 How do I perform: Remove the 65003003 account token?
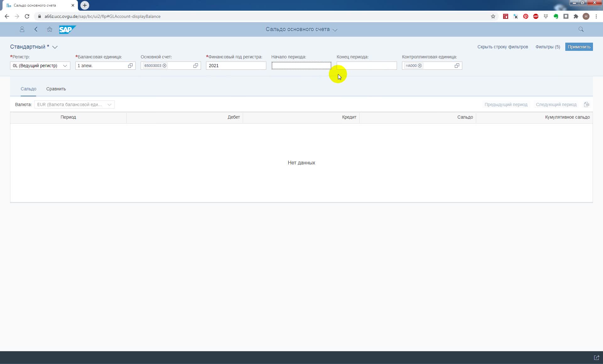coord(165,66)
